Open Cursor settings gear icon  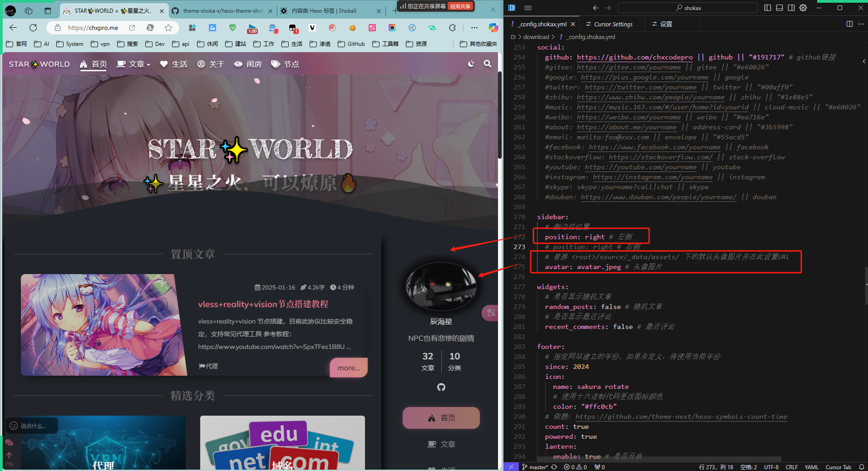pyautogui.click(x=803, y=8)
